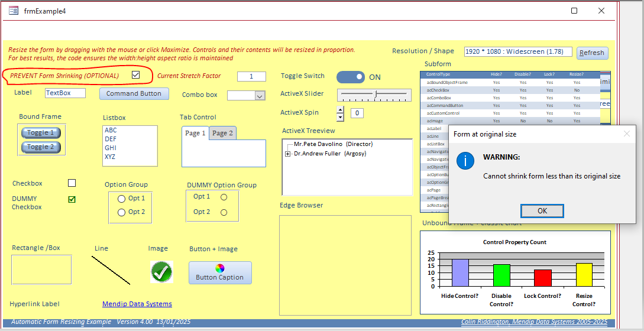The width and height of the screenshot is (644, 331).
Task: Open the Combo box dropdown arrow
Action: 260,96
